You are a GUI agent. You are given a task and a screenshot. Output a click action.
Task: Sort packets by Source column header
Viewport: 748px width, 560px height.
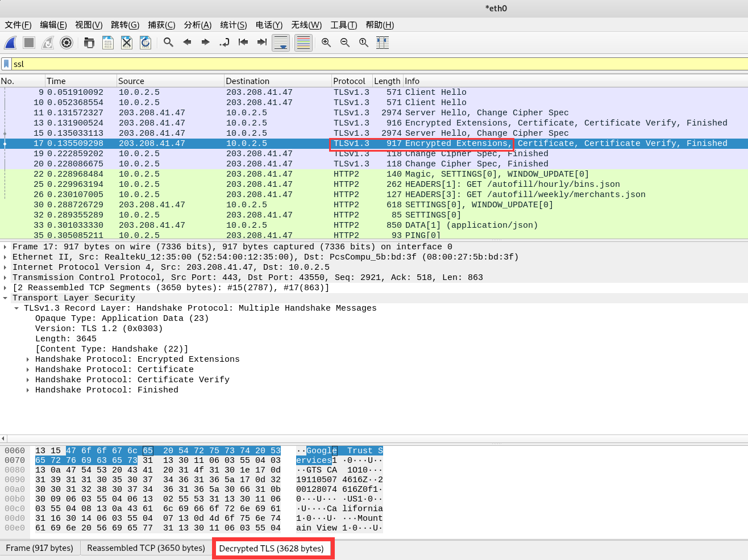point(170,81)
